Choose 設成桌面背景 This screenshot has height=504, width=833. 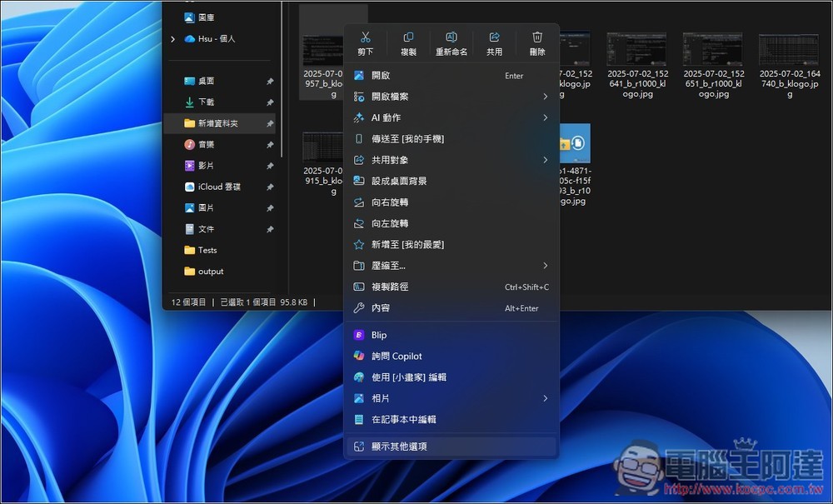pyautogui.click(x=451, y=181)
